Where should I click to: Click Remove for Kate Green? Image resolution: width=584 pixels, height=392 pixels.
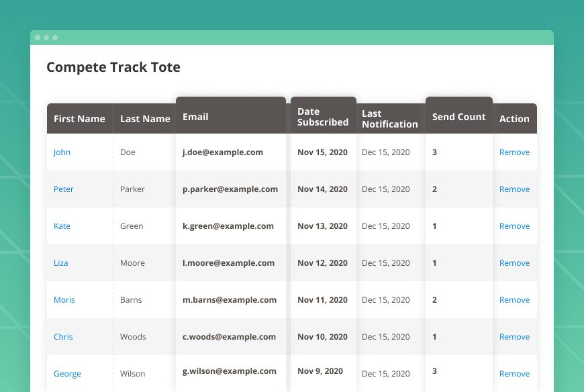(x=514, y=226)
